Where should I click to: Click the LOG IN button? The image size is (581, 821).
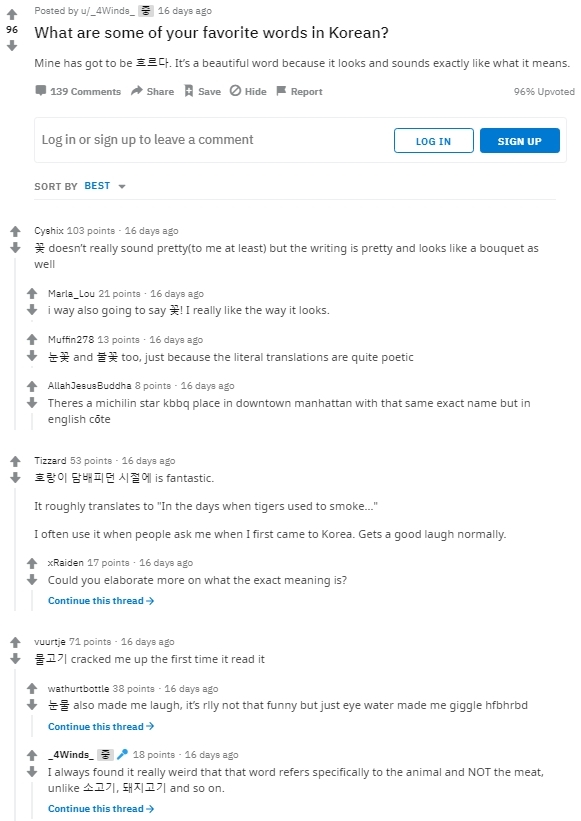point(434,140)
